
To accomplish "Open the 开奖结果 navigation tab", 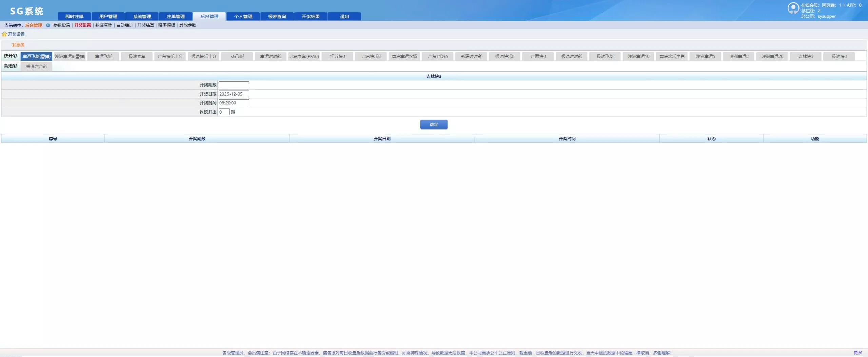I will (x=310, y=17).
